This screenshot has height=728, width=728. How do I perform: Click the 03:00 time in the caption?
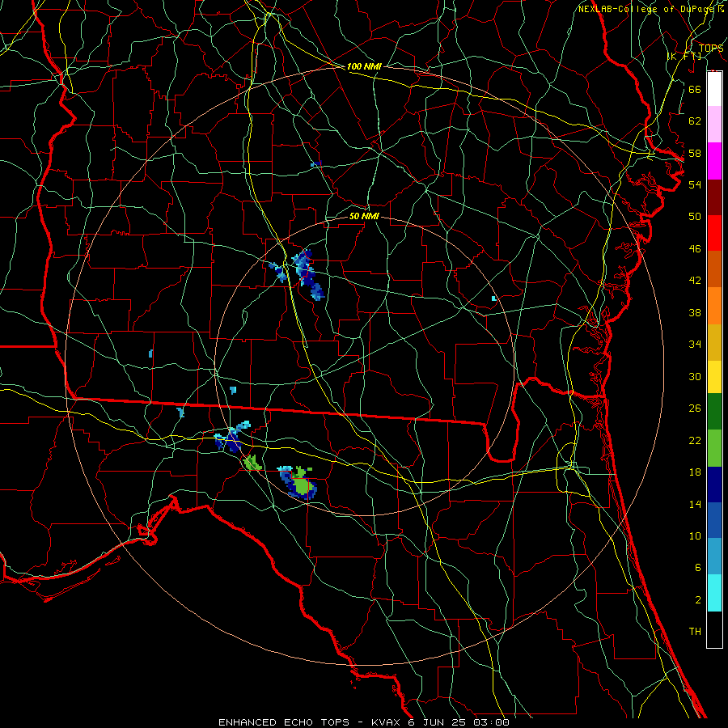click(491, 722)
